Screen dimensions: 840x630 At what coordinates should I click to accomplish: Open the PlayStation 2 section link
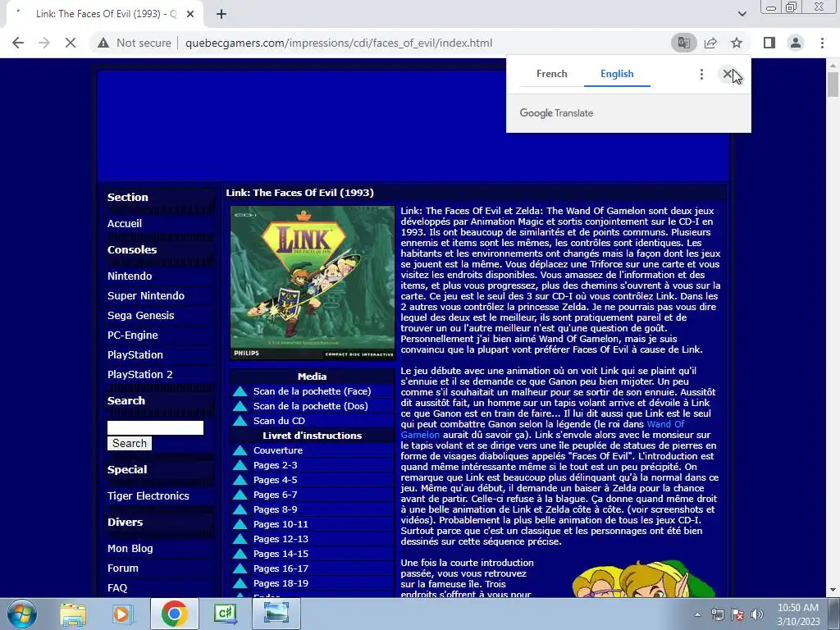point(139,374)
